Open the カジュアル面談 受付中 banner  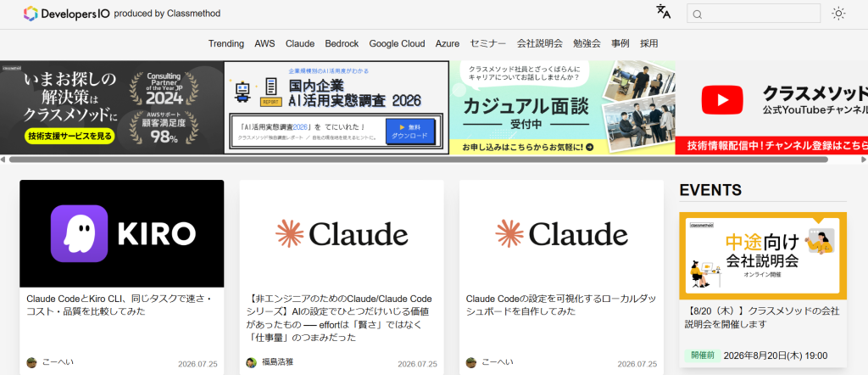(x=562, y=108)
